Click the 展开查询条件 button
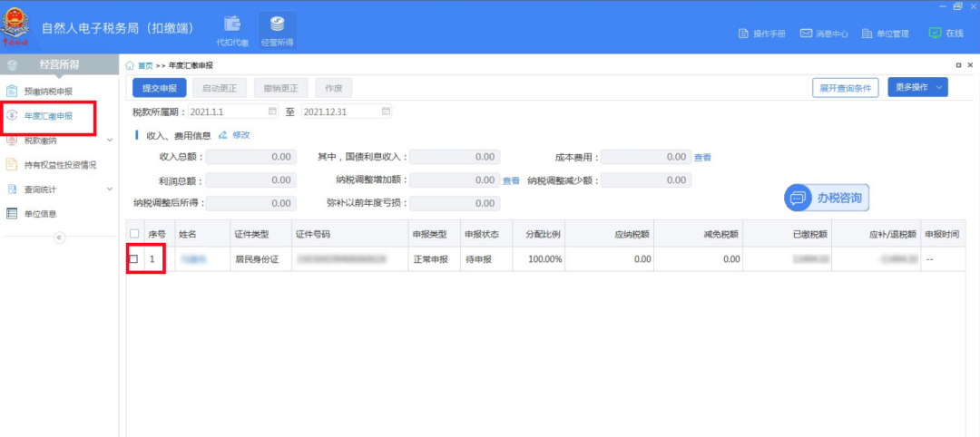 845,88
